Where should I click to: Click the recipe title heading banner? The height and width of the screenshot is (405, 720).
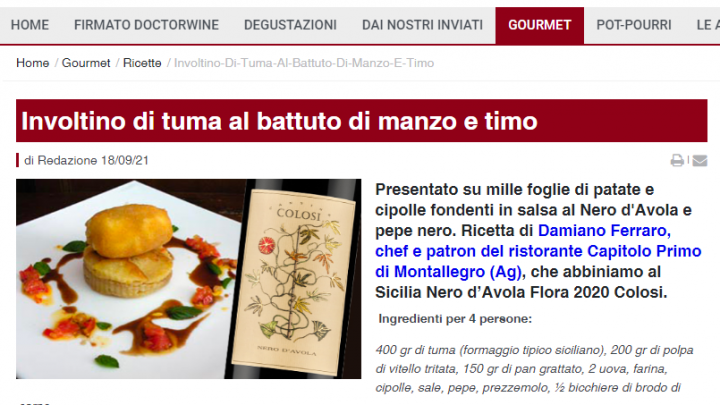361,121
